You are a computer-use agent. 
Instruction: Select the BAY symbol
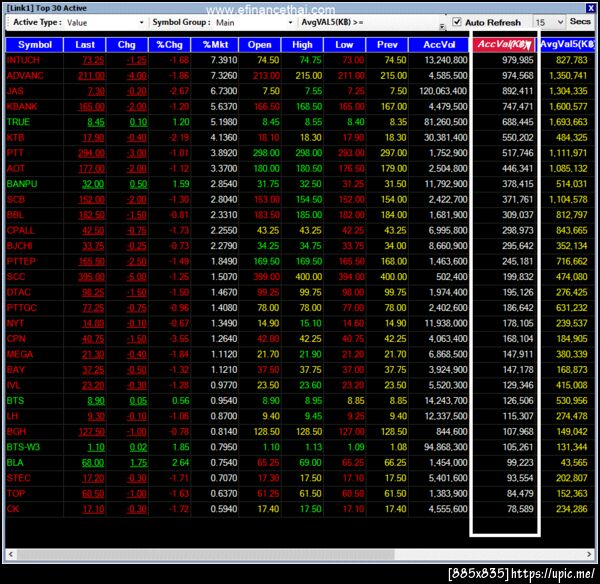click(x=16, y=370)
